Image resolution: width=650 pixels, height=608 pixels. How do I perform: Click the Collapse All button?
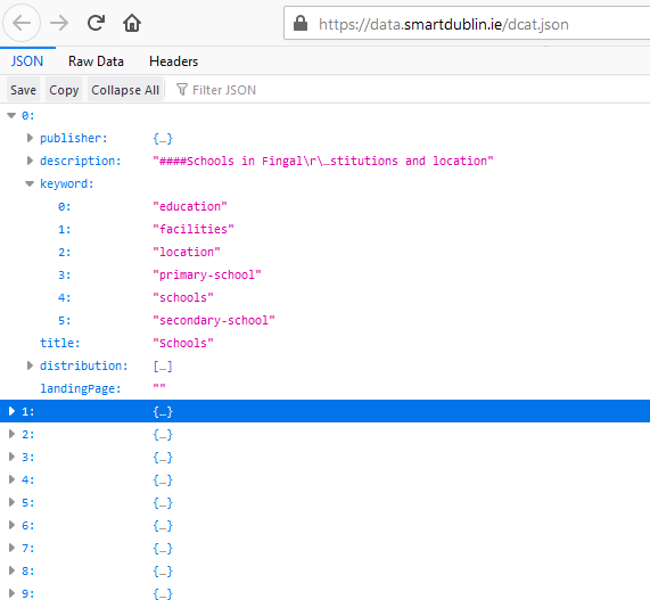(125, 90)
